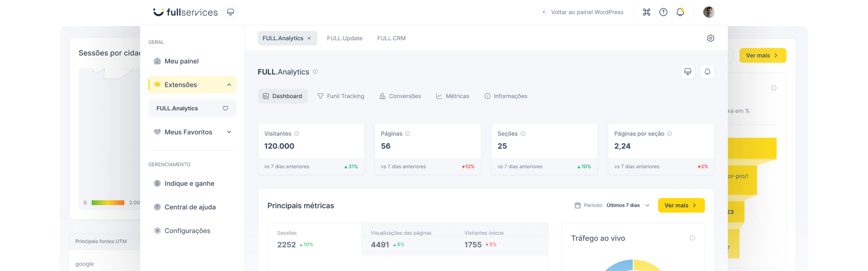868x271 pixels.
Task: Expand the Meus Favoritos section
Action: [x=229, y=132]
